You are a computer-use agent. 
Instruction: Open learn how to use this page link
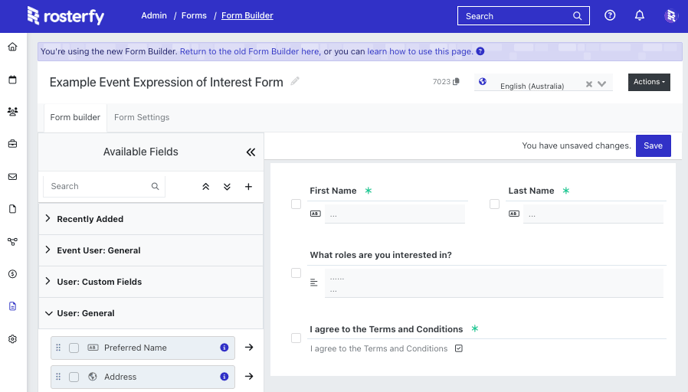pyautogui.click(x=420, y=51)
